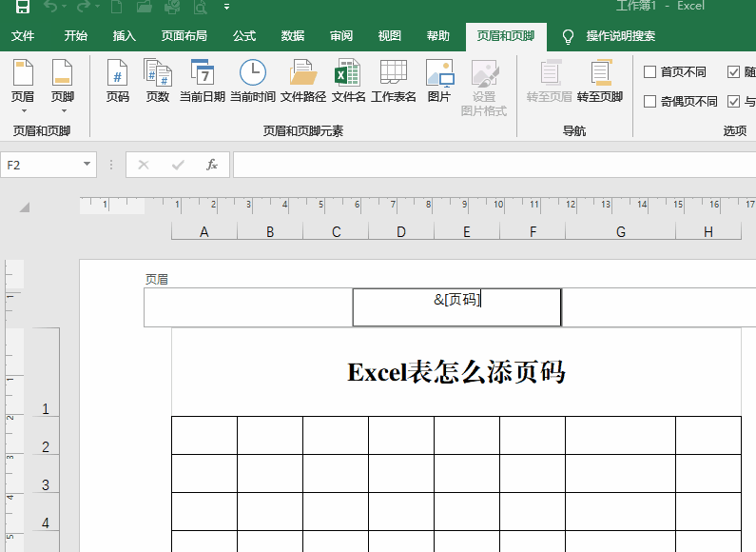Click the Insert Function fx icon
This screenshot has width=756, height=552.
pyautogui.click(x=212, y=165)
